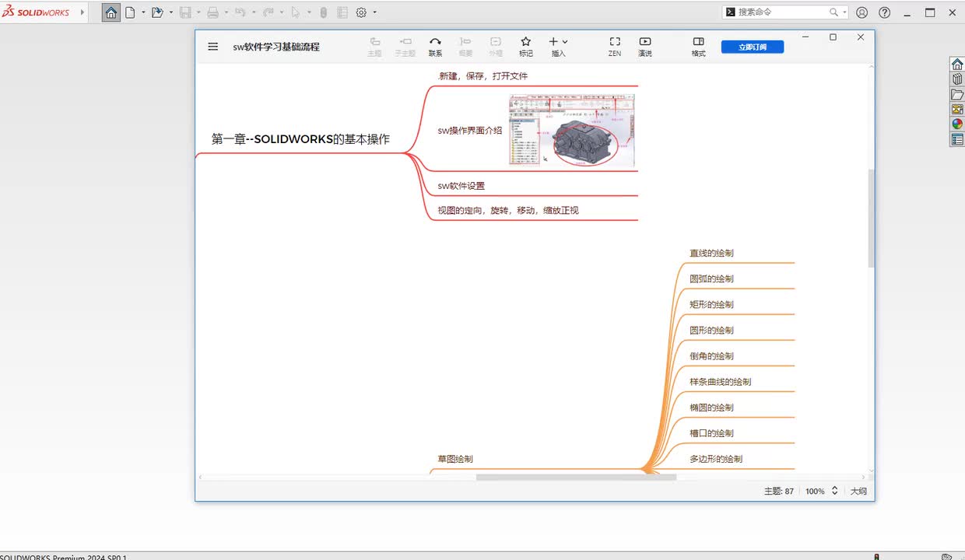Click the 主题: 87 topic count
The image size is (965, 560).
(779, 492)
